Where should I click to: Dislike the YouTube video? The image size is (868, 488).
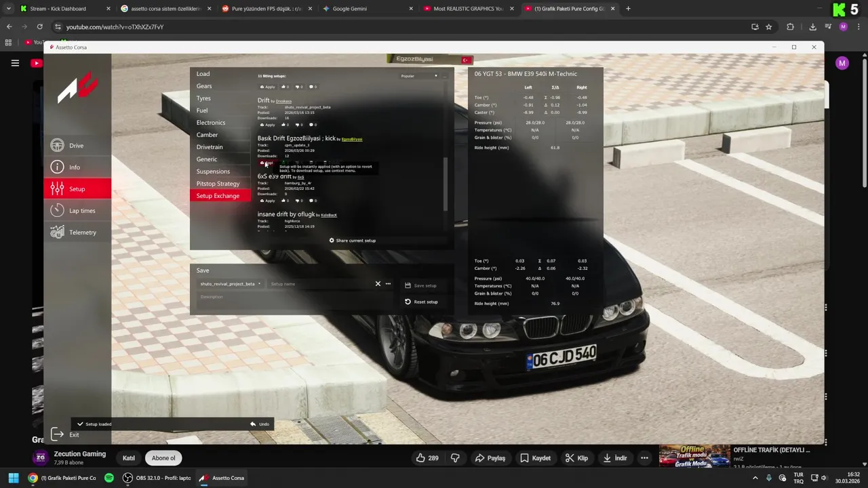[455, 458]
